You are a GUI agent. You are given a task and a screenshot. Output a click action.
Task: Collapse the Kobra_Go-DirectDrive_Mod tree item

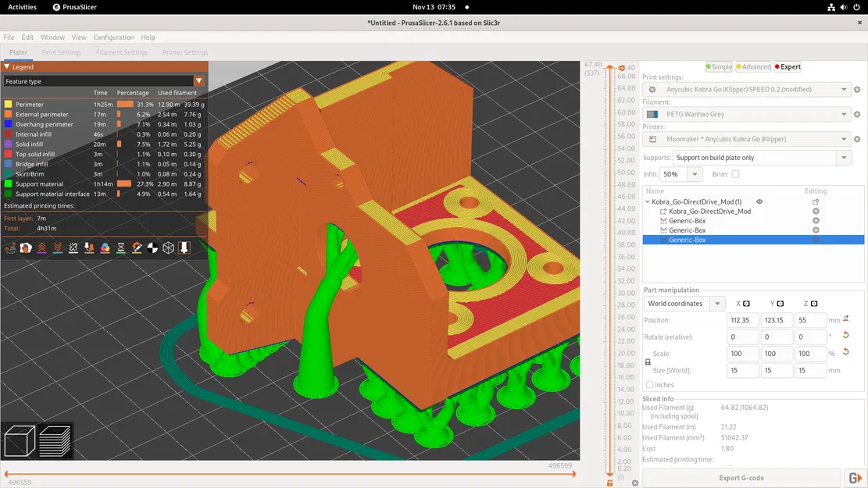(647, 202)
